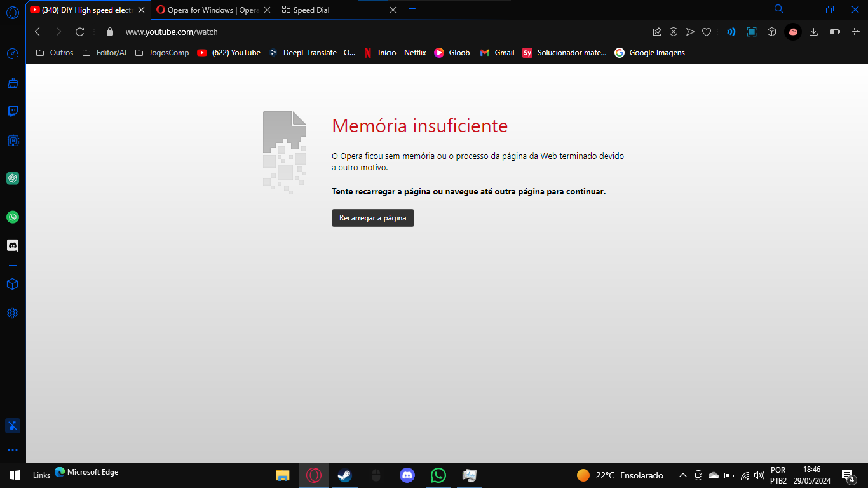Open Microsoft Edge from taskbar Links
This screenshot has width=868, height=488.
point(86,472)
